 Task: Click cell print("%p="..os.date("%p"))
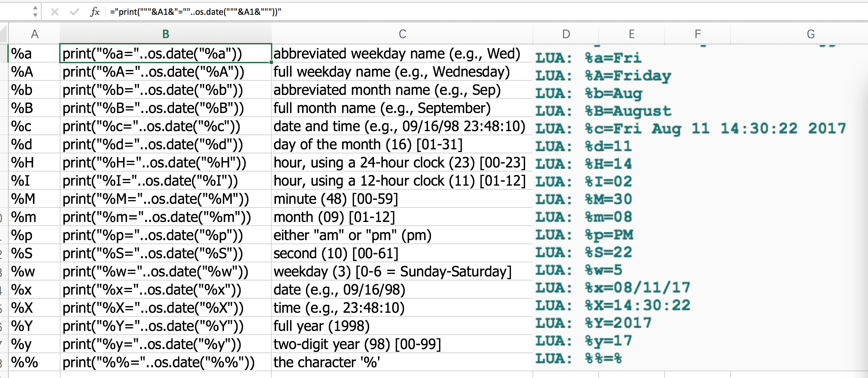point(165,235)
